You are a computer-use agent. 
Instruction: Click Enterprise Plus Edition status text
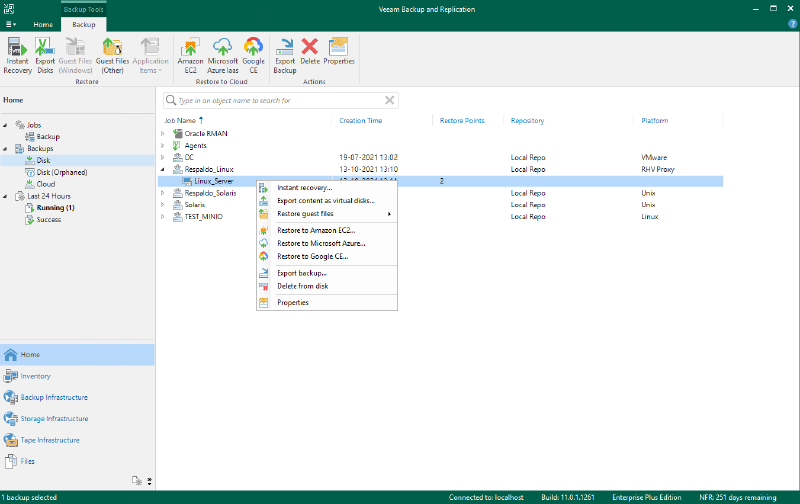[x=646, y=497]
